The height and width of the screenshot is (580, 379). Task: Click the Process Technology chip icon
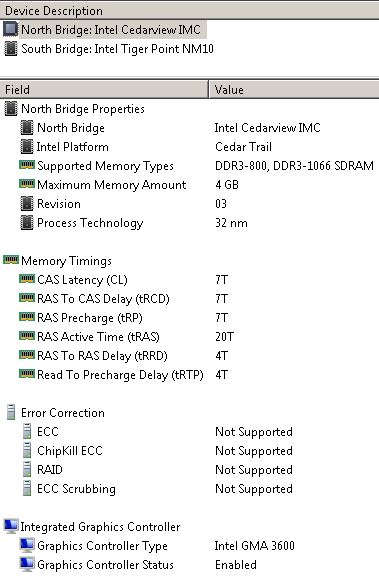[x=27, y=223]
